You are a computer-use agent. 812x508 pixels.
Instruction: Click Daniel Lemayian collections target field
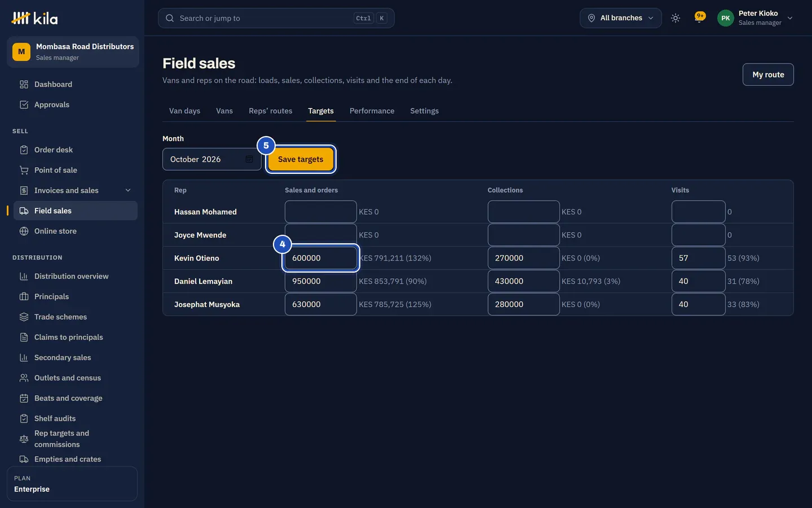coord(523,281)
